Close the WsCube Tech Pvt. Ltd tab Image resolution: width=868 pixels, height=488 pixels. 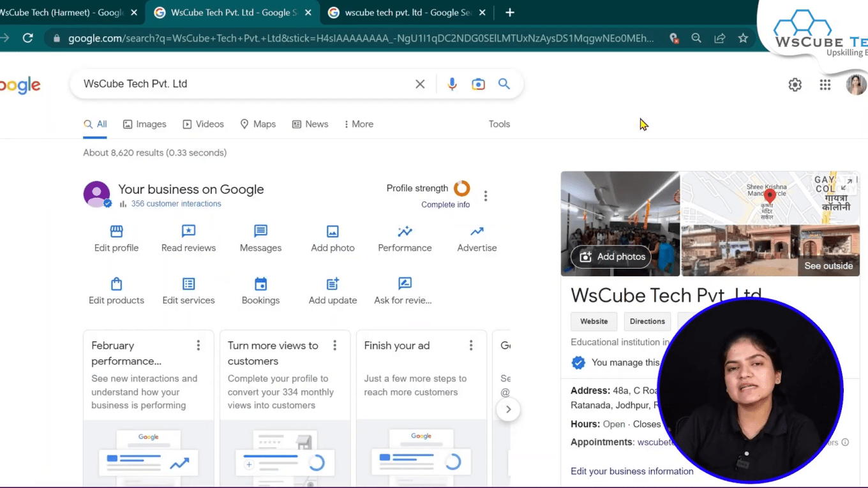[x=307, y=13]
